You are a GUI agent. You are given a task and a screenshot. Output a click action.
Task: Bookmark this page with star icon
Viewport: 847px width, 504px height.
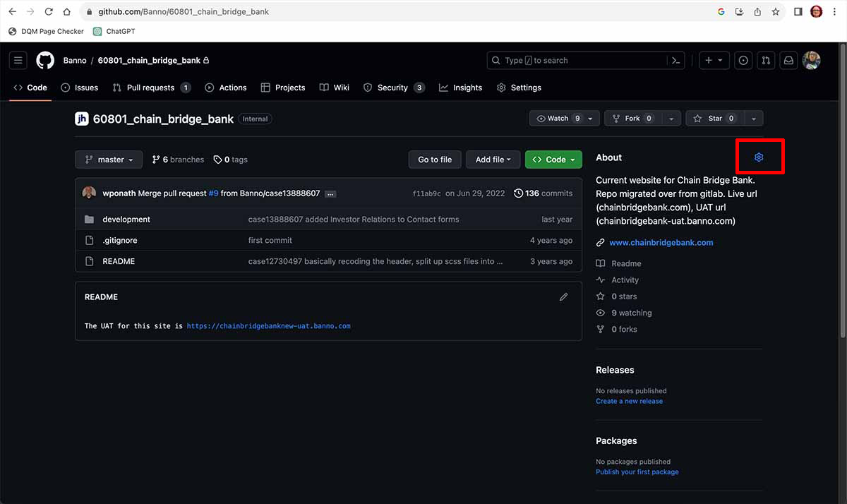776,12
